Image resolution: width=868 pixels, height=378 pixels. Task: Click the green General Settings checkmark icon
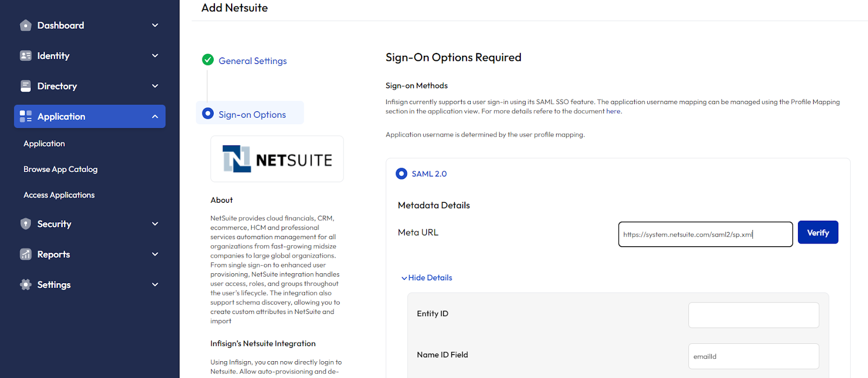[208, 60]
